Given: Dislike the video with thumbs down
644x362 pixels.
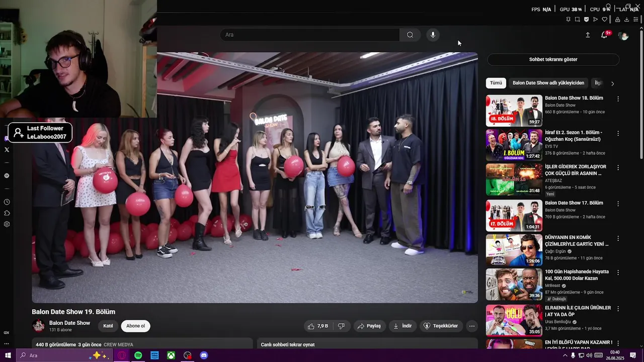Looking at the screenshot, I should point(341,326).
